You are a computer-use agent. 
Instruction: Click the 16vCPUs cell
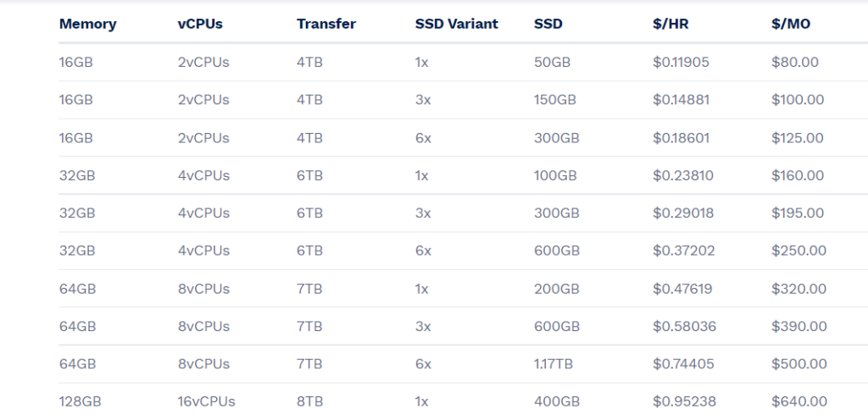point(206,401)
